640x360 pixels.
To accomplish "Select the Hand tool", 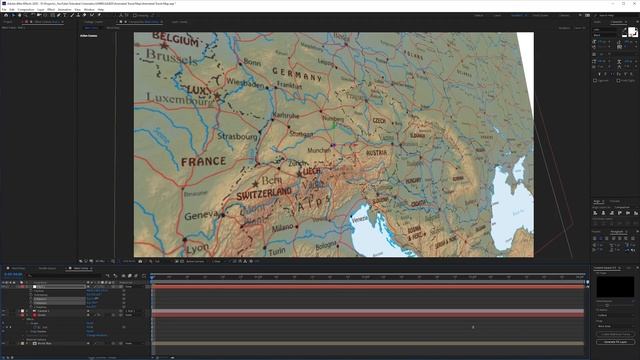I will coord(19,15).
